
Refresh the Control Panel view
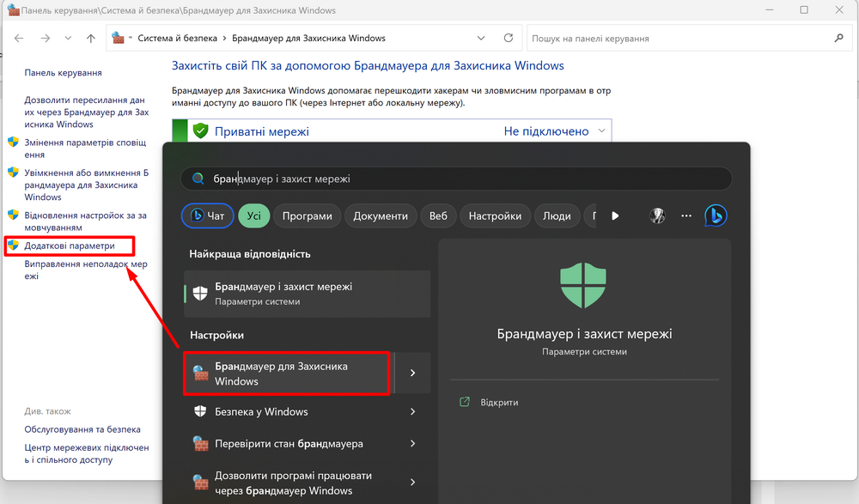pos(506,38)
